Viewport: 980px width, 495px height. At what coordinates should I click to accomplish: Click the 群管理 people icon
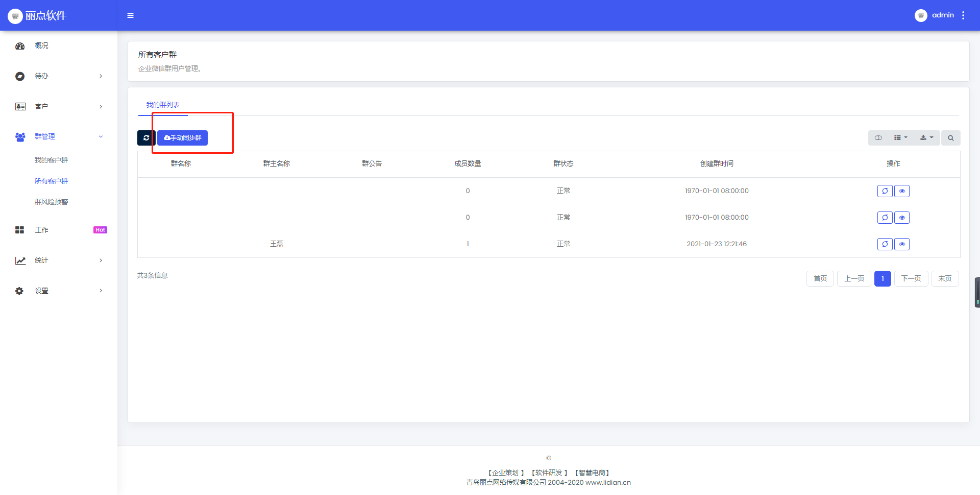click(20, 137)
